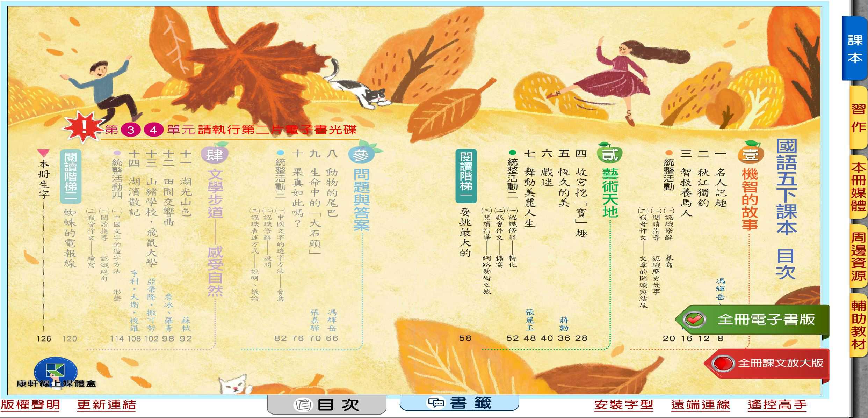Click the 更新連結 link

tap(107, 405)
